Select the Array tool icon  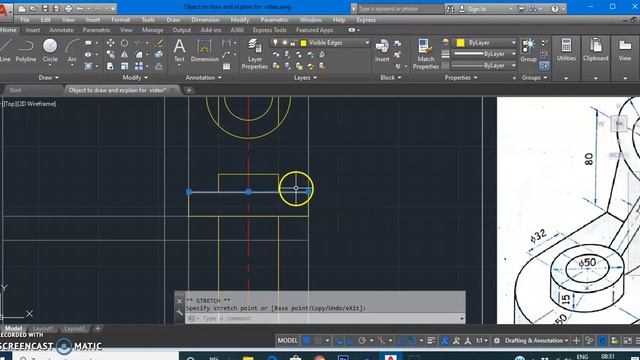[139, 66]
